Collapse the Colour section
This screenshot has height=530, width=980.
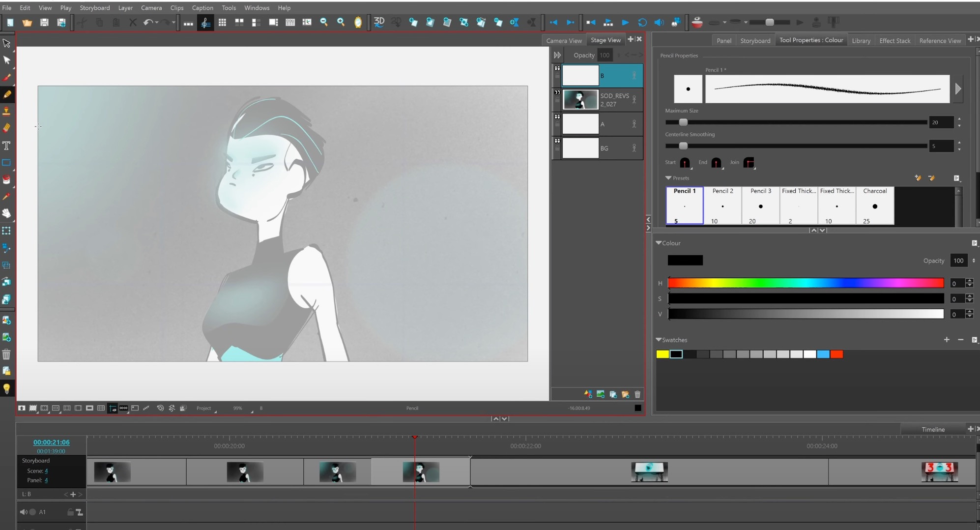pos(660,243)
